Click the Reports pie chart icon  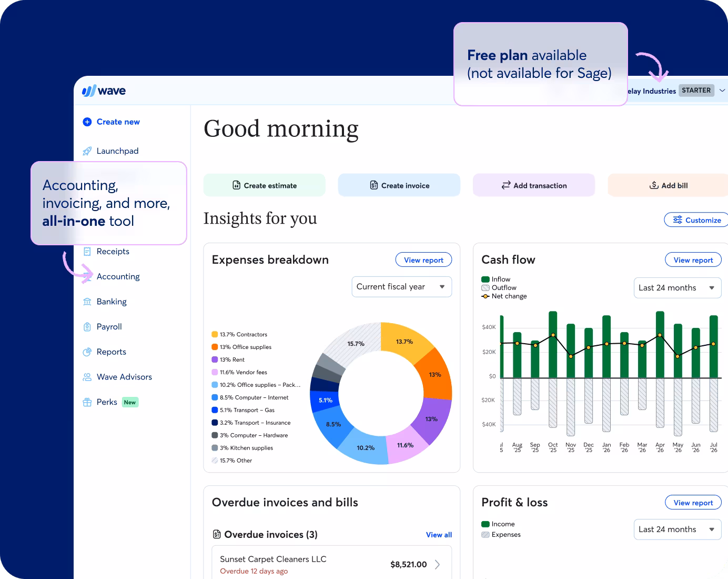click(x=87, y=352)
